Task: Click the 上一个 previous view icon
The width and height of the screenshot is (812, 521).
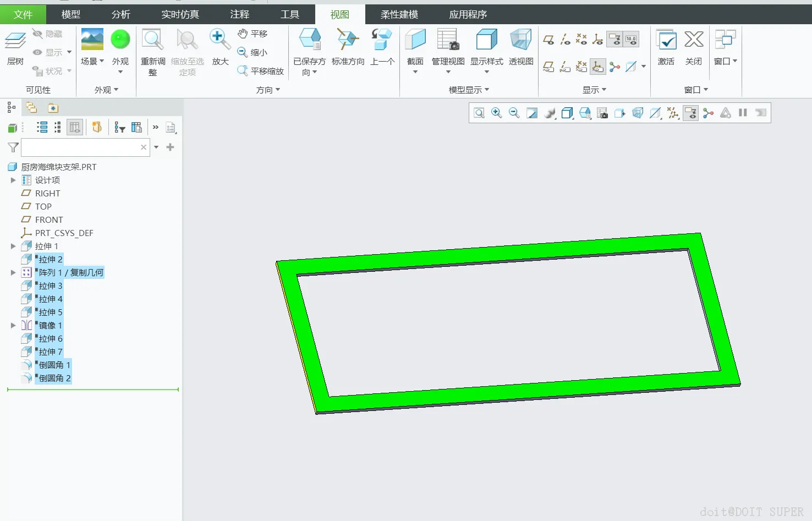Action: (x=382, y=40)
